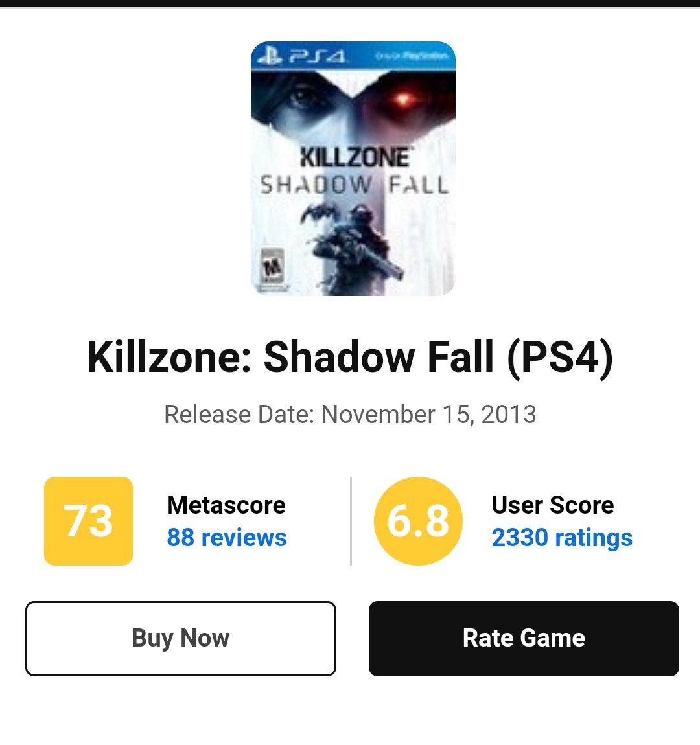This screenshot has width=700, height=745.
Task: Click the SHADOW FALL text on box art
Action: coord(354,186)
